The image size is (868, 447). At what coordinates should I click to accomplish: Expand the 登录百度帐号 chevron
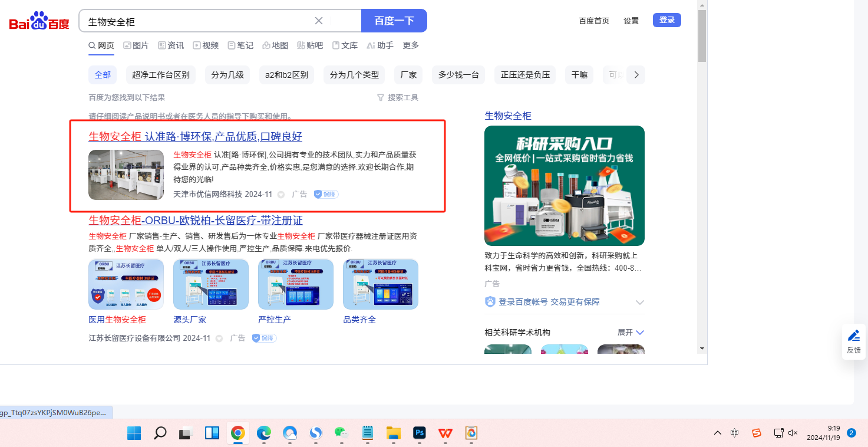(x=640, y=302)
